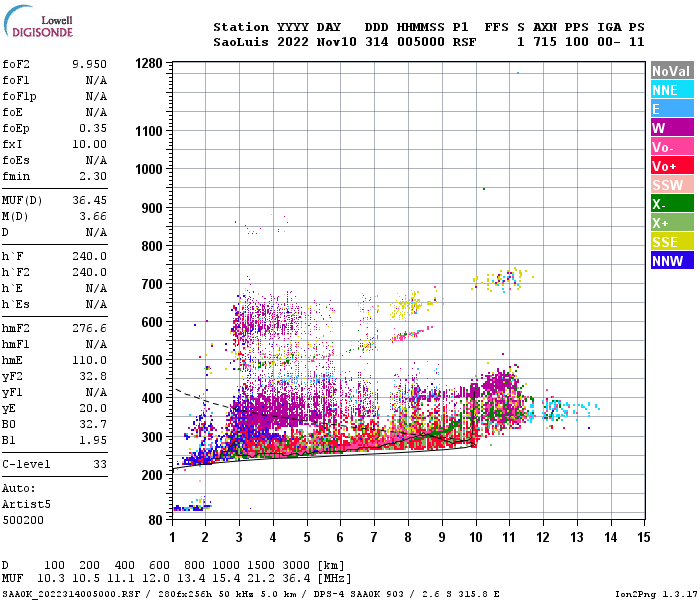Select the SSW salmon legend swatch
This screenshot has width=700, height=600.
tap(672, 185)
